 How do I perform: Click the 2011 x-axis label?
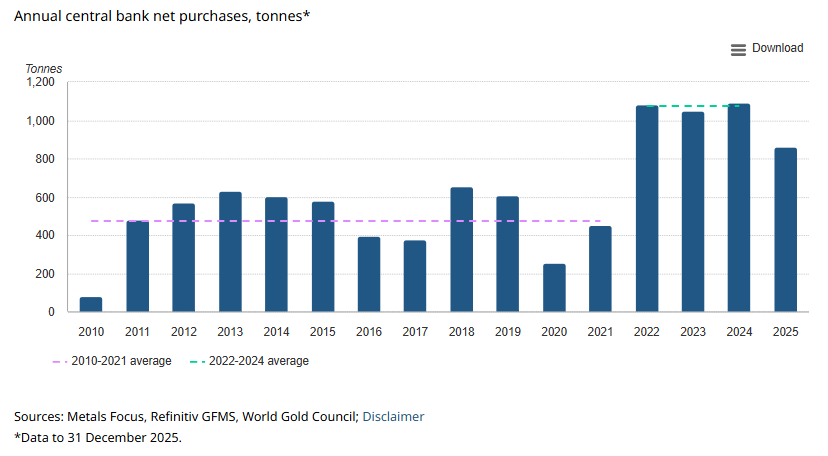(137, 332)
